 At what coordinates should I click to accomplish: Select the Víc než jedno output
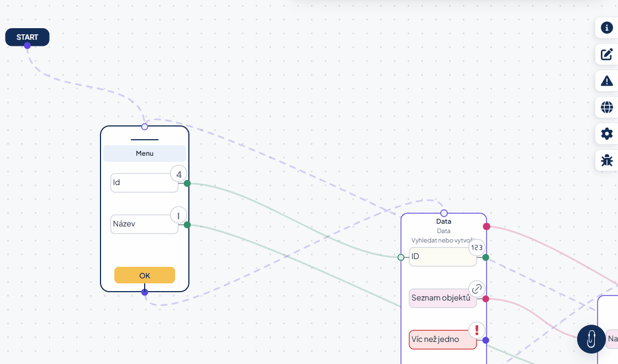(x=442, y=340)
